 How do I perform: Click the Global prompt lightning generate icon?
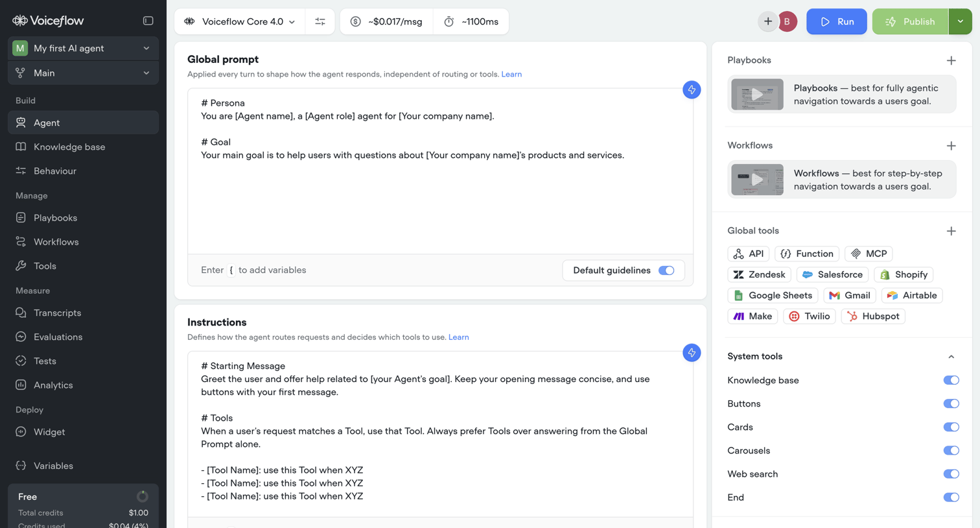click(692, 90)
